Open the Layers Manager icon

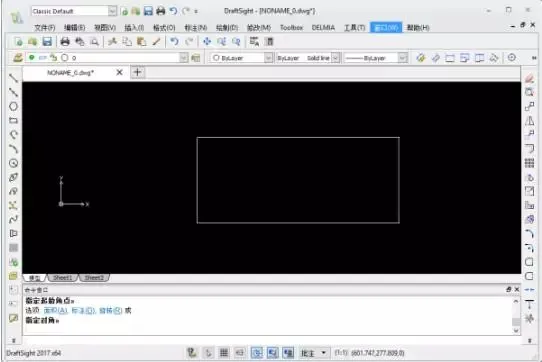point(17,58)
